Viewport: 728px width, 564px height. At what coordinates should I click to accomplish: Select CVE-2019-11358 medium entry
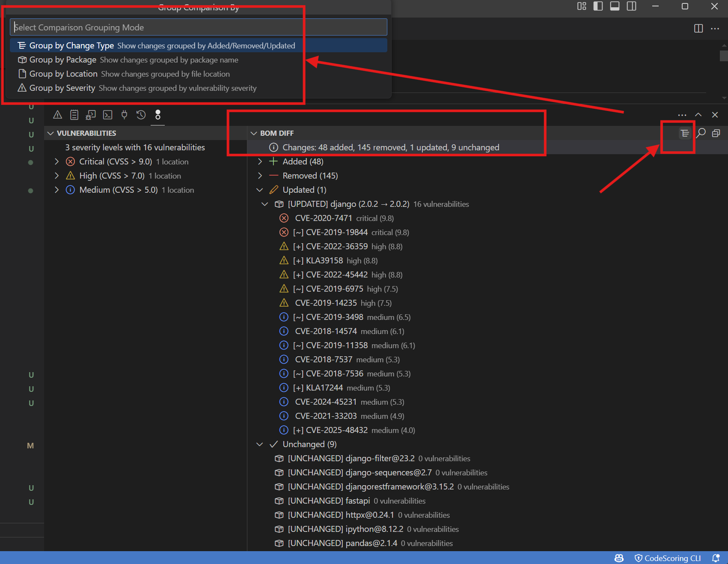(x=487, y=345)
